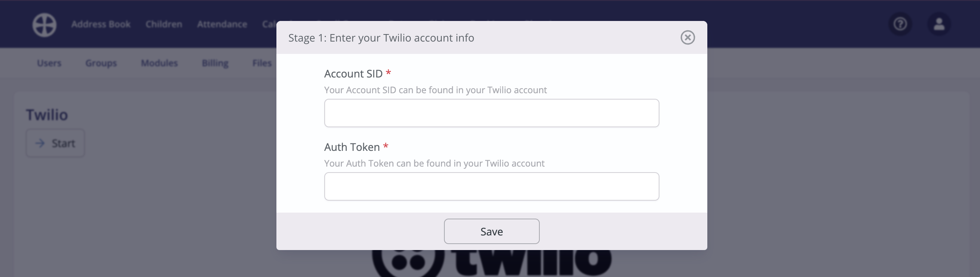Click the Stage 1 dialog title
Image resolution: width=980 pixels, height=277 pixels.
point(381,38)
